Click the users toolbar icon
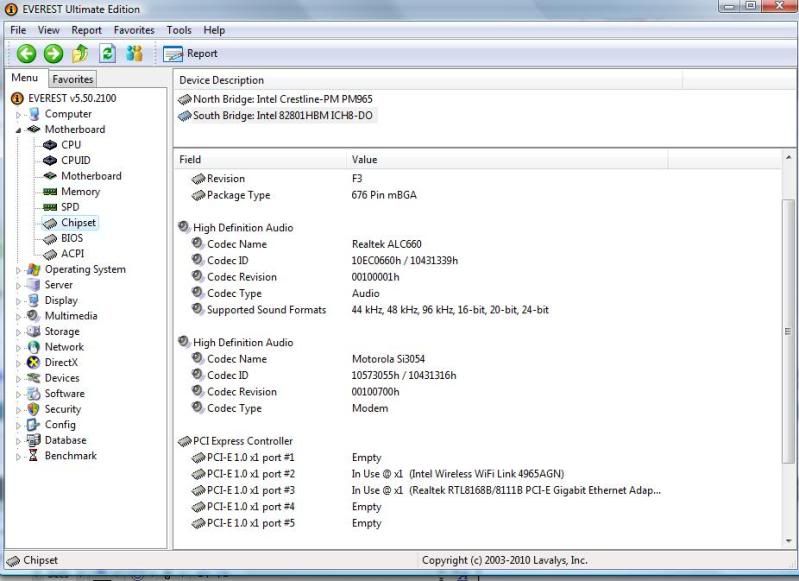Viewport: 799px width, 581px height. pyautogui.click(x=135, y=53)
